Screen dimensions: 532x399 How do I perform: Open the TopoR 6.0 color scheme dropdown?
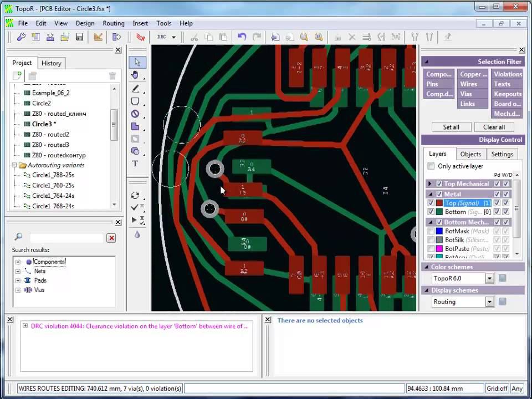pos(489,279)
